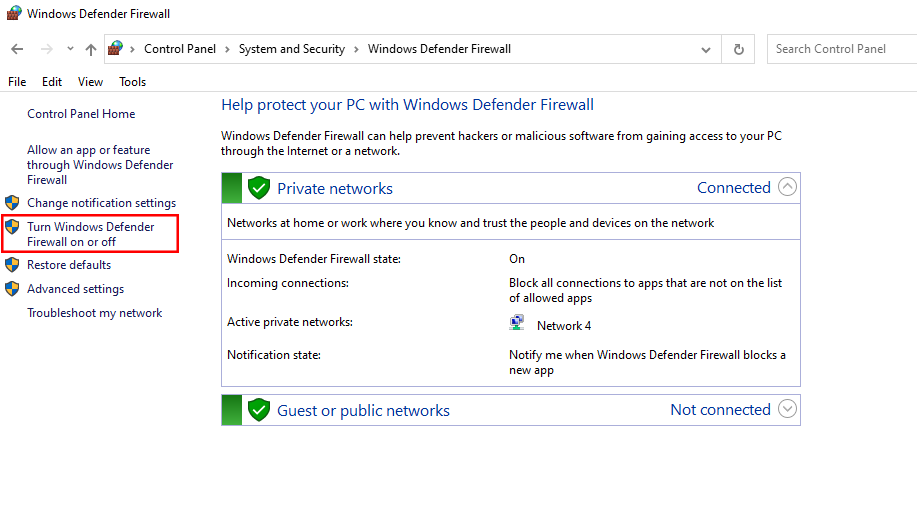Open the File menu
This screenshot has width=917, height=530.
point(17,82)
